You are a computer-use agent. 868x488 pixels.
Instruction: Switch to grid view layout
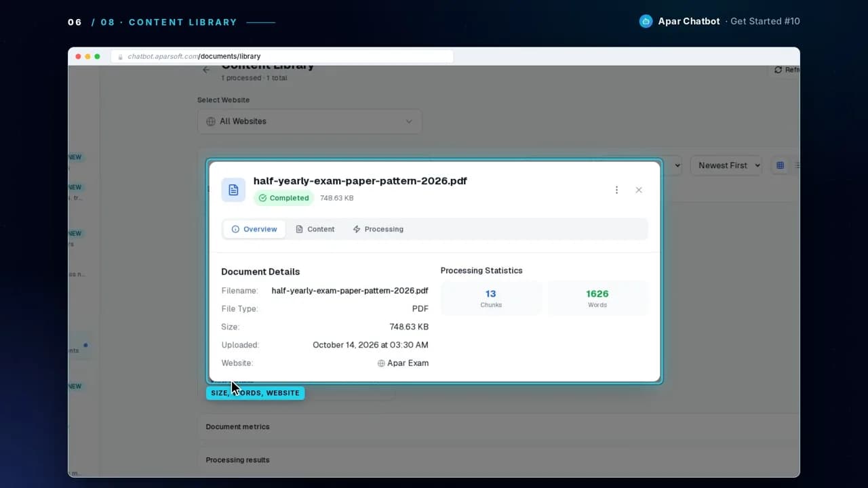pyautogui.click(x=781, y=165)
